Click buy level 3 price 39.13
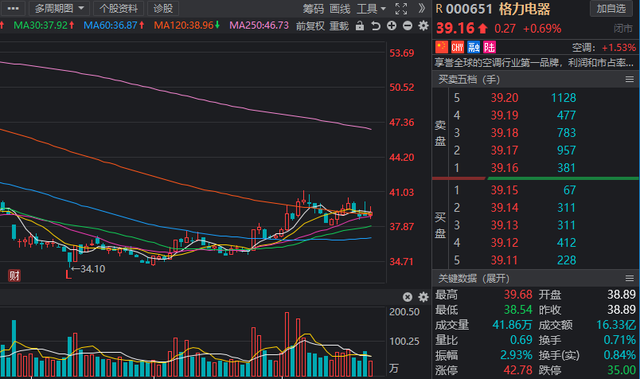This screenshot has width=640, height=379. pyautogui.click(x=504, y=225)
